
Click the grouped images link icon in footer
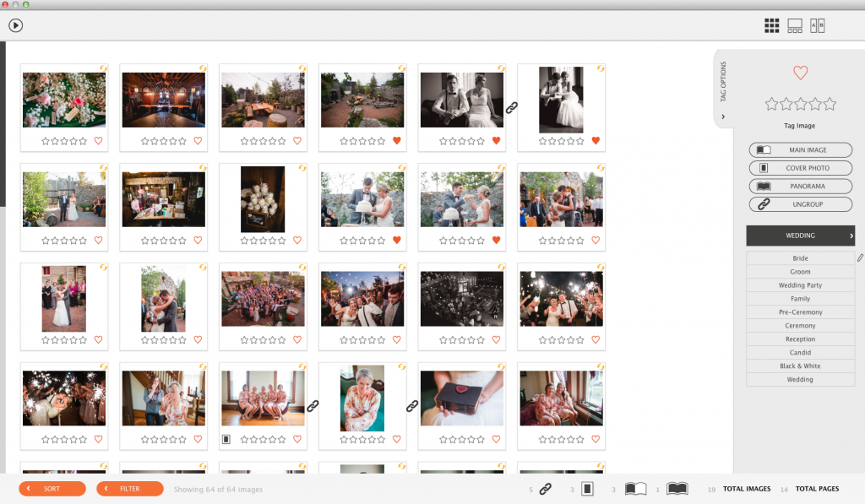[545, 489]
